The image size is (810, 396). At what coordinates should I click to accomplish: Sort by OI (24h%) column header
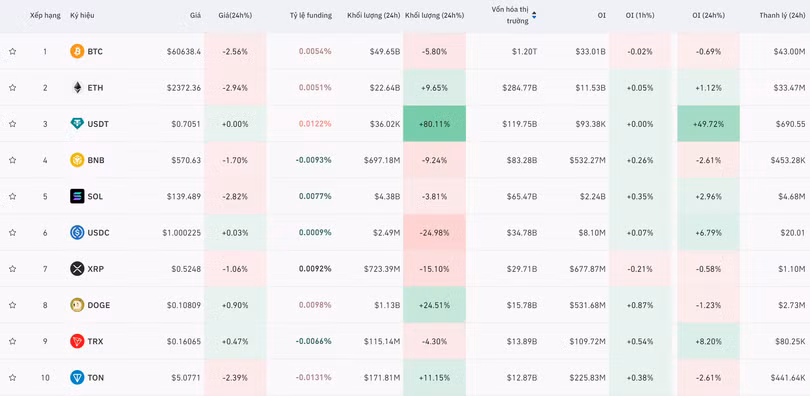708,15
